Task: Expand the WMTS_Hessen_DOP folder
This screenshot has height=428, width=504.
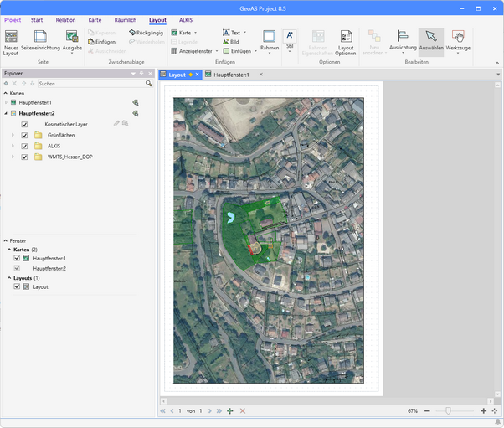Action: 13,157
